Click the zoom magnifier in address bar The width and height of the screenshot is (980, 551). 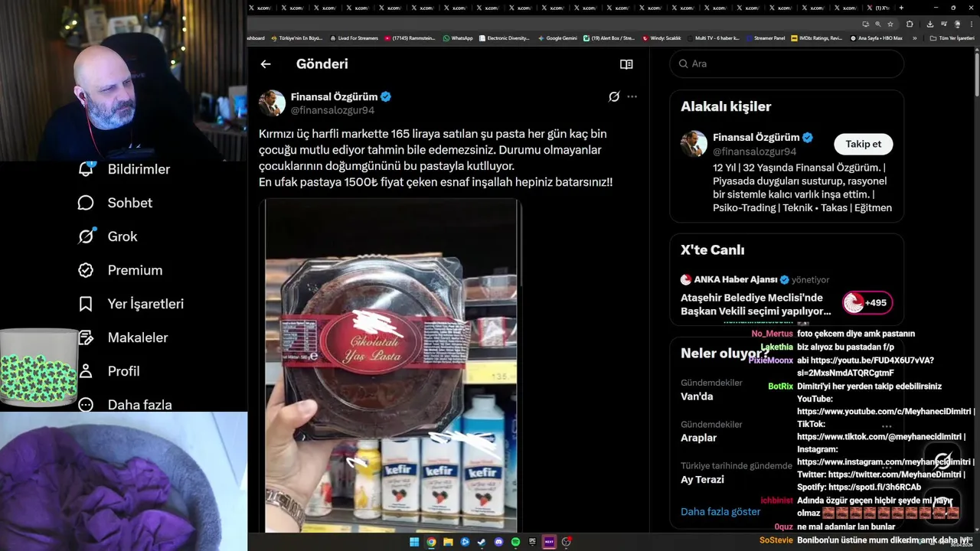878,24
